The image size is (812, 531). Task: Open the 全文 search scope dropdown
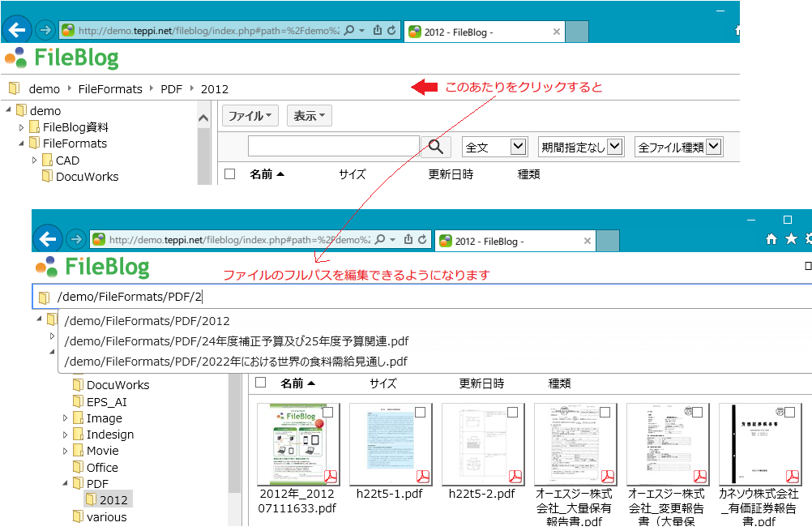click(x=494, y=147)
